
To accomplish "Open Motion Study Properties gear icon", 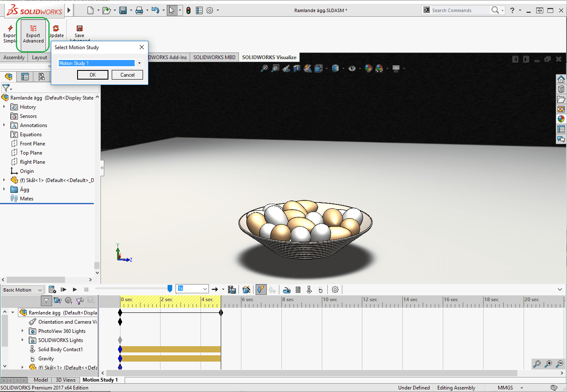I will [335, 290].
